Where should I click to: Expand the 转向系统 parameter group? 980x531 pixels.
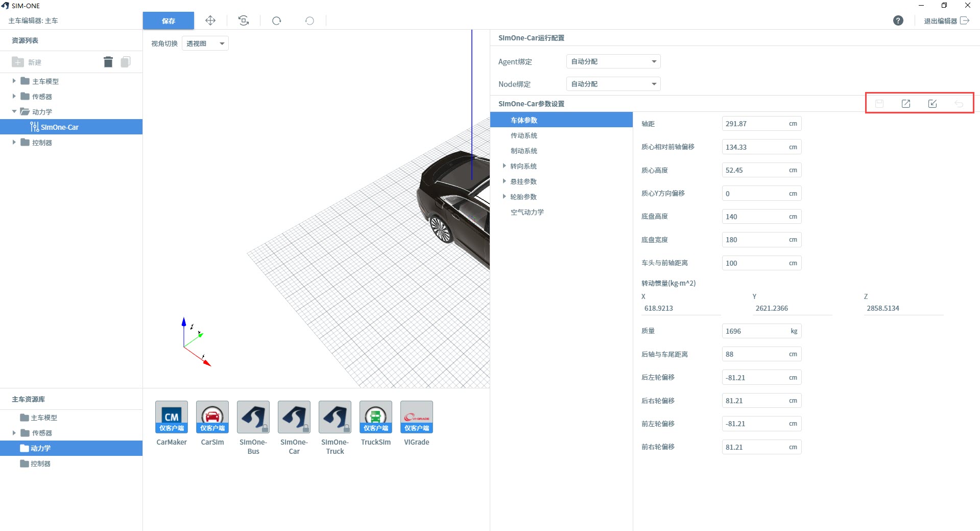point(504,166)
